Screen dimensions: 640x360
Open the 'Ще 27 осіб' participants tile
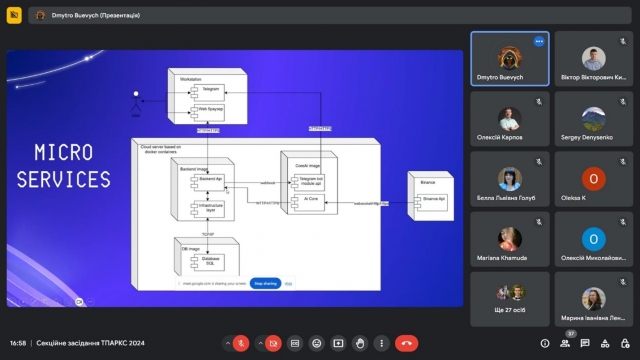(x=510, y=300)
